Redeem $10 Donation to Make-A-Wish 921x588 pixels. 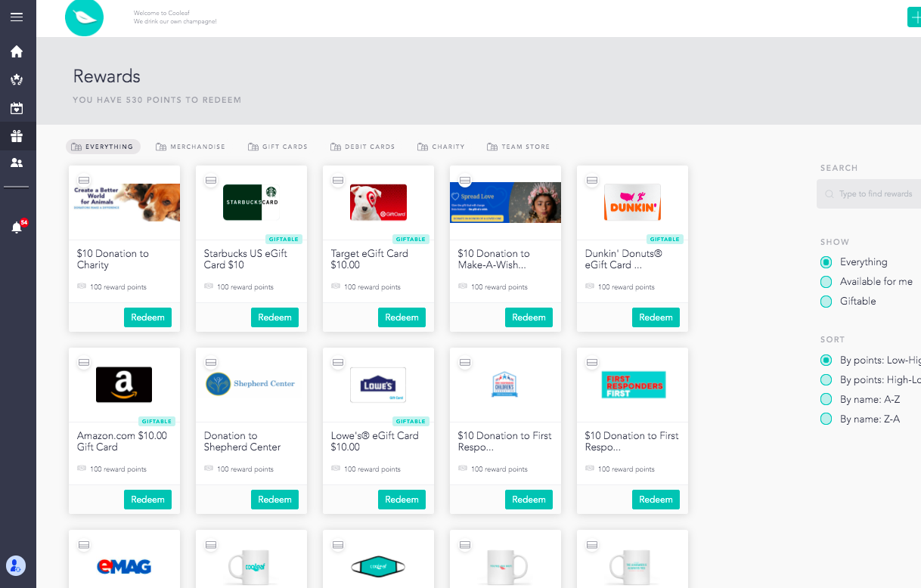pyautogui.click(x=529, y=317)
